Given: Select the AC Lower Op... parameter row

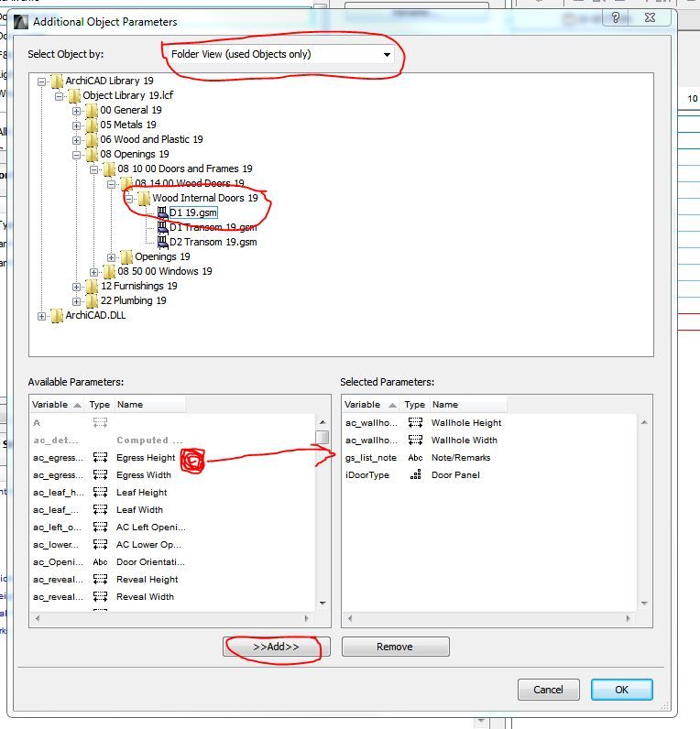Looking at the screenshot, I should click(x=173, y=544).
